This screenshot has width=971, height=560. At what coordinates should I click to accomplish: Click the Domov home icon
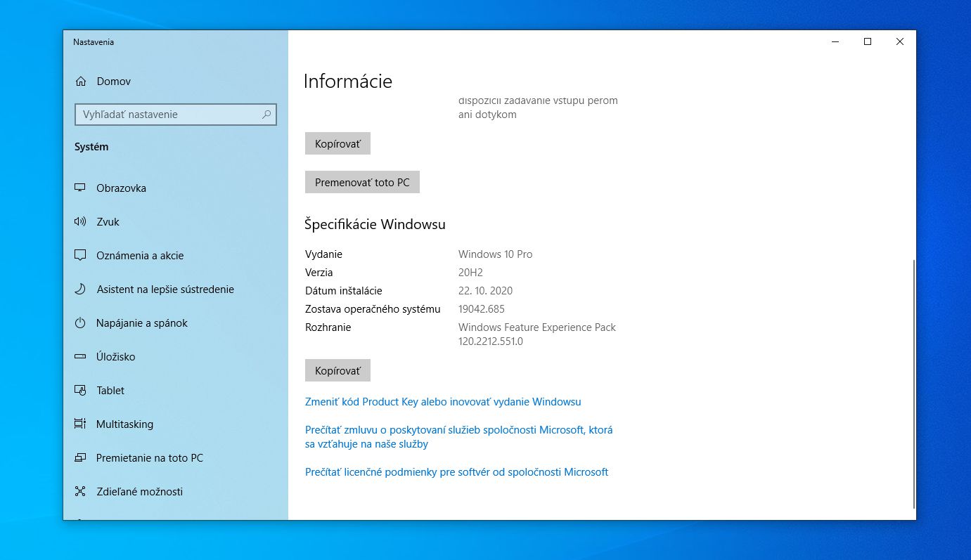(x=81, y=82)
